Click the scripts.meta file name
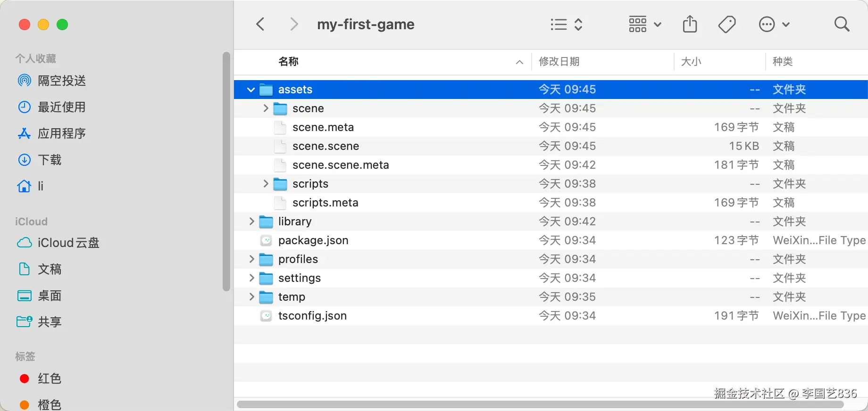This screenshot has height=411, width=868. 325,203
